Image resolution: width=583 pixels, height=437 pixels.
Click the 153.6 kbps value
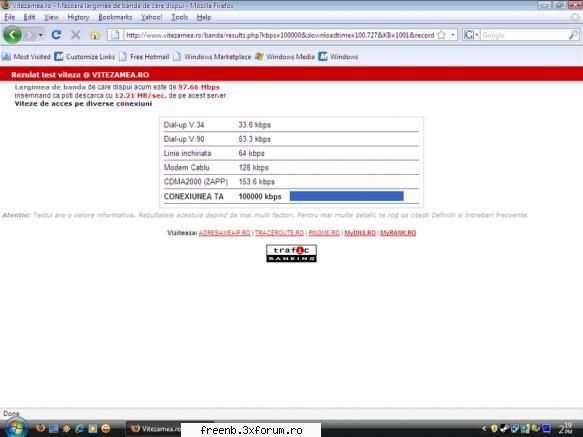[257, 181]
